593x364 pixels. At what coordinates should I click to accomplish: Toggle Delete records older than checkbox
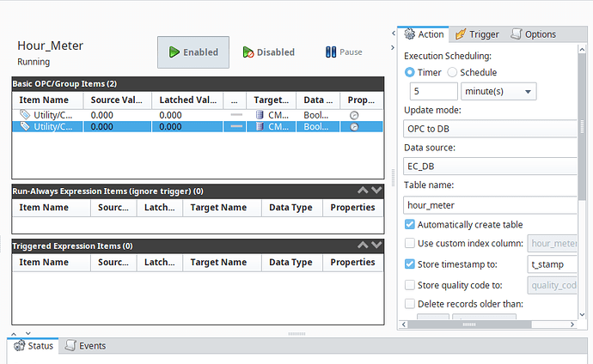(x=410, y=304)
